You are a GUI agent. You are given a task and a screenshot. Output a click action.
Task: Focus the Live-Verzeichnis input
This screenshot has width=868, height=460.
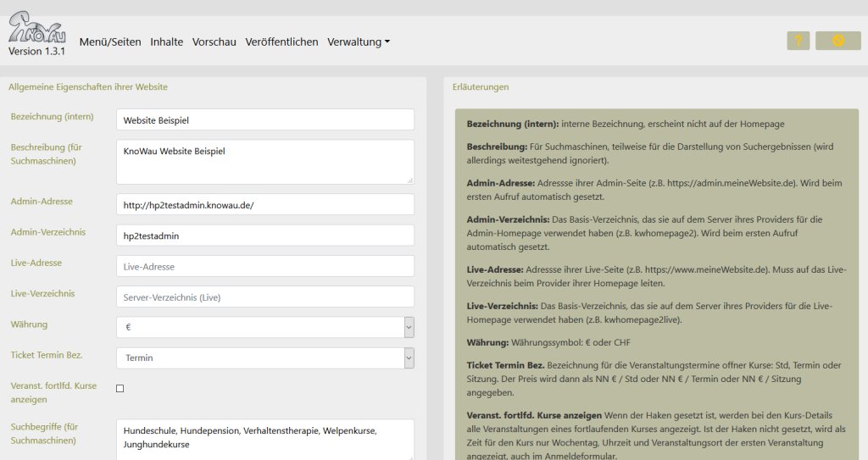click(x=264, y=297)
